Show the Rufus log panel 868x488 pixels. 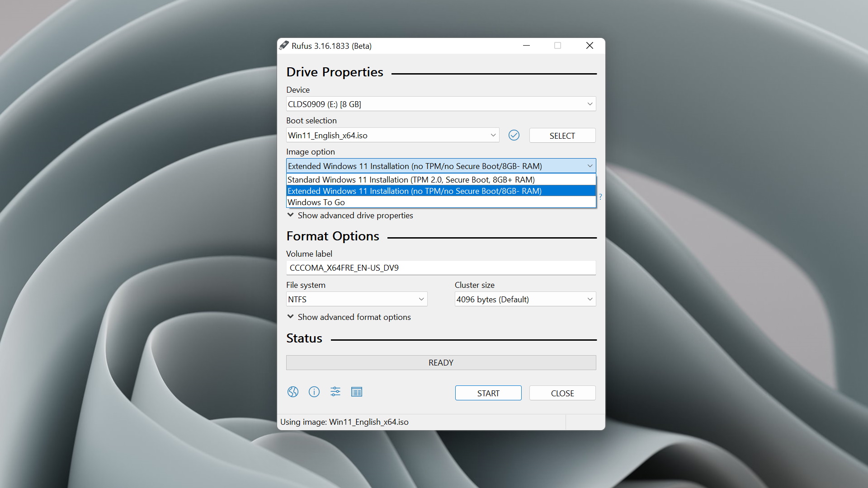click(357, 392)
